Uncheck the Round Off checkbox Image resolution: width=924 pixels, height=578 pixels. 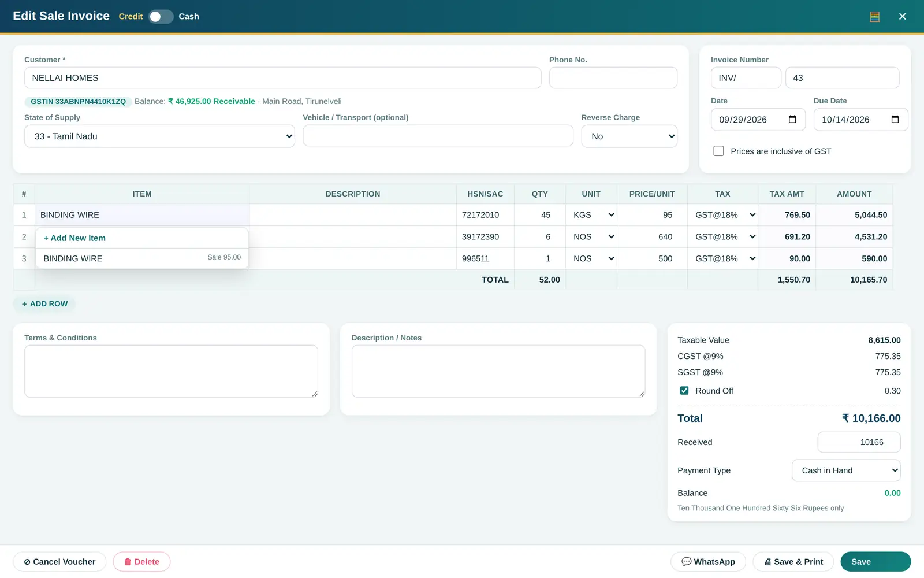coord(684,391)
